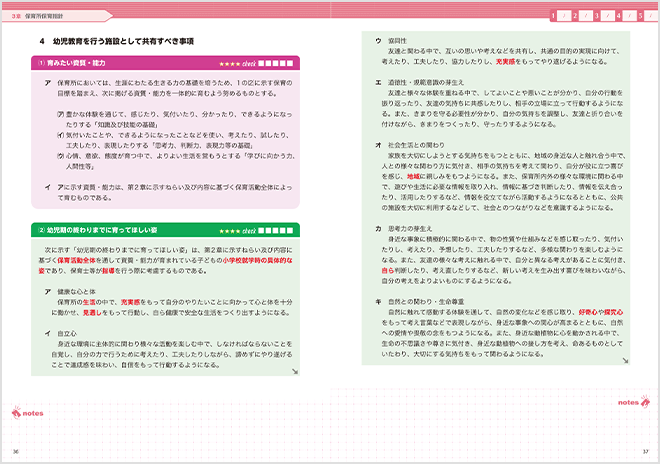Click the check label in the green header

pos(249,231)
